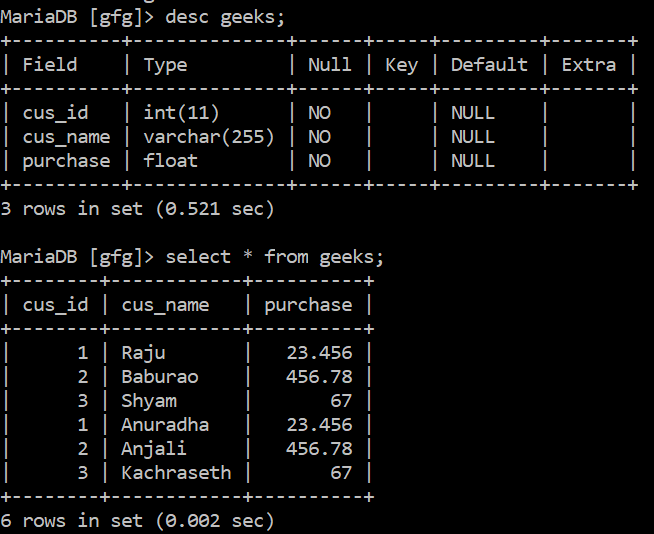
Task: Select the 'Shyam' cell
Action: (x=149, y=401)
